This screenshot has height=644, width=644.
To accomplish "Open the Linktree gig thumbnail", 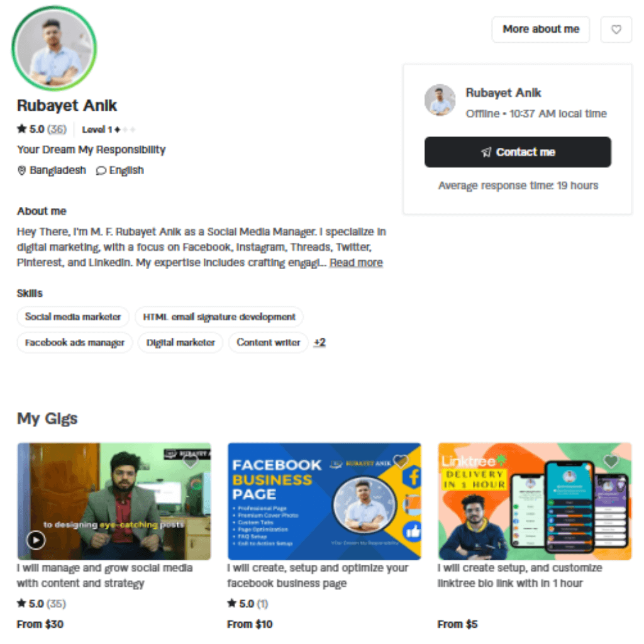I will click(535, 501).
